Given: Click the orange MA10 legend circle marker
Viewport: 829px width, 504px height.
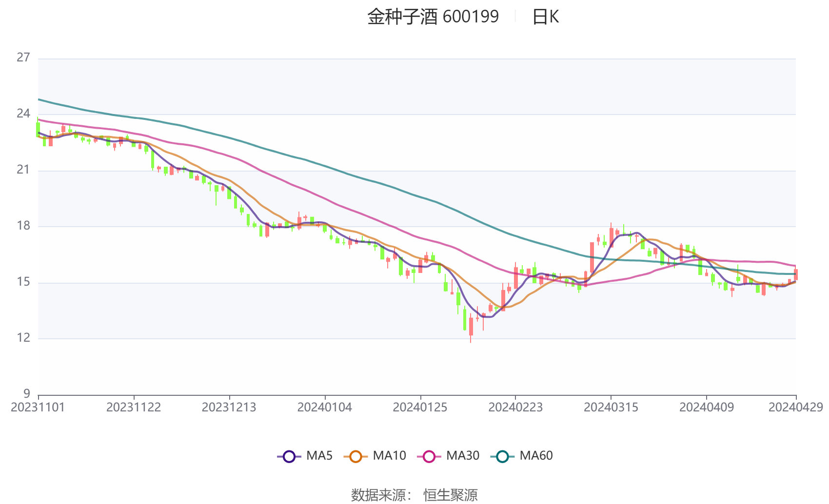Looking at the screenshot, I should click(355, 457).
